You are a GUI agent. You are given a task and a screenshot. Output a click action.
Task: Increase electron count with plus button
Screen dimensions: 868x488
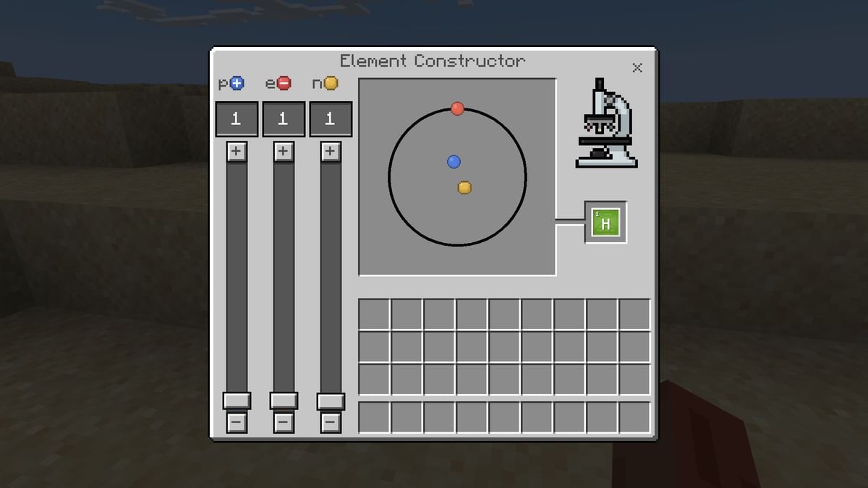click(x=284, y=152)
